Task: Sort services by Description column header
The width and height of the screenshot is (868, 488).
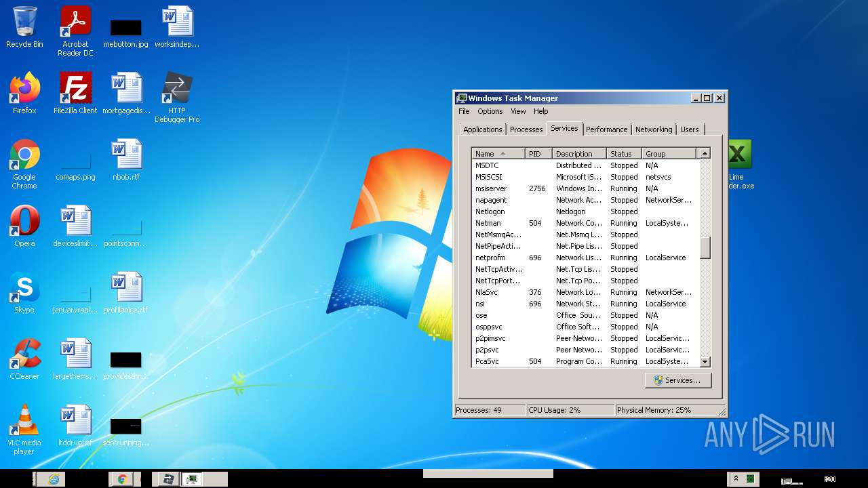Action: coord(580,154)
